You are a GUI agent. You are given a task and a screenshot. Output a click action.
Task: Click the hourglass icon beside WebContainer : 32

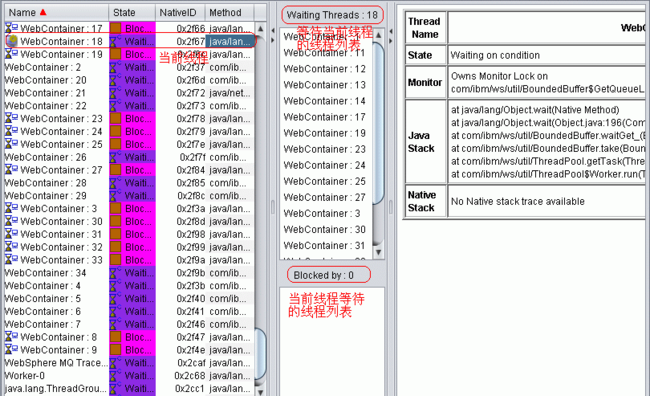coord(11,247)
